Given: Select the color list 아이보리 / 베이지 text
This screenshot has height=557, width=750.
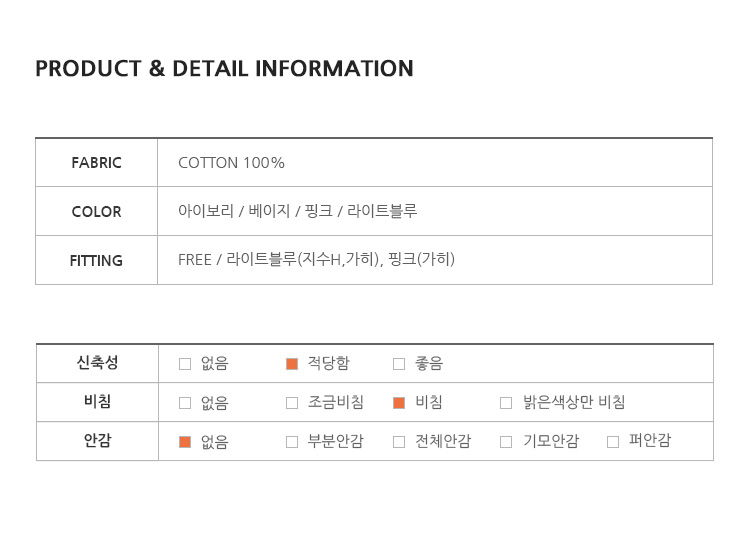Looking at the screenshot, I should (234, 211).
